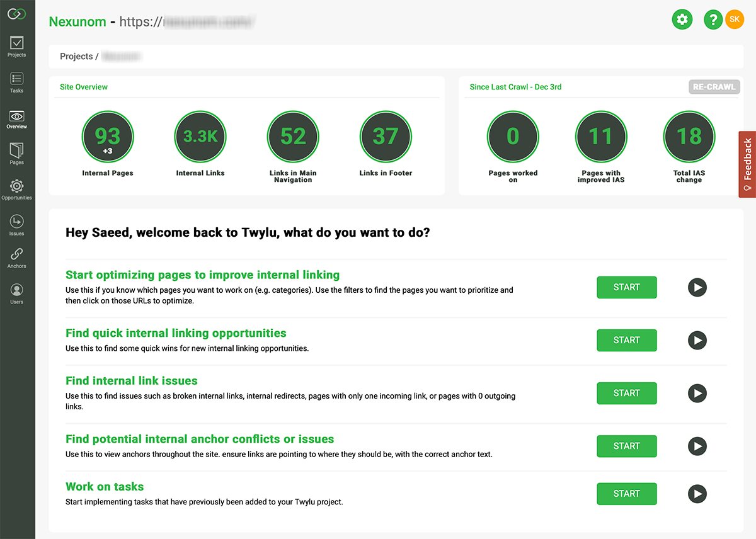
Task: Play video for Work on tasks
Action: 697,494
